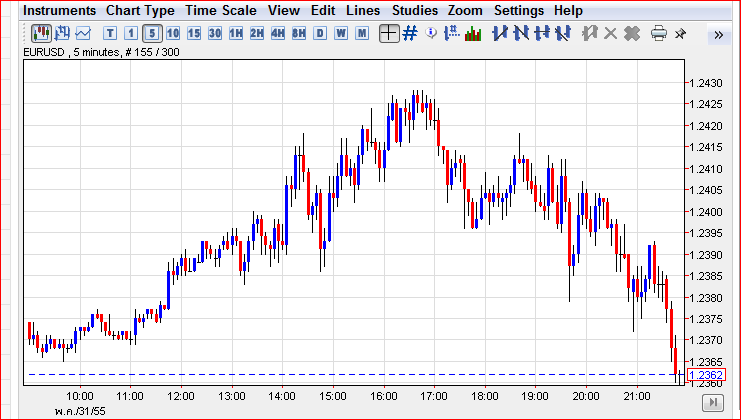Screen dimensions: 741x420
Task: Click the info balloon icon
Action: [x=431, y=33]
